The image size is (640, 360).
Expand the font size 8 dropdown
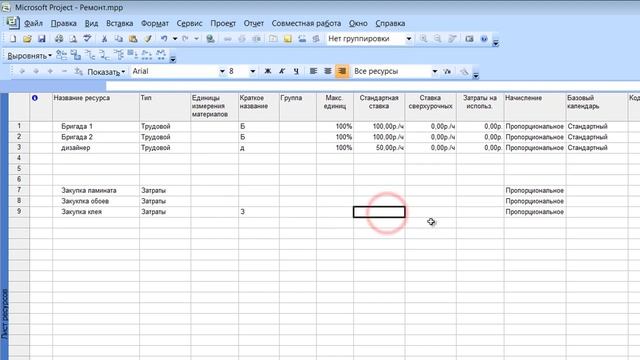click(253, 71)
